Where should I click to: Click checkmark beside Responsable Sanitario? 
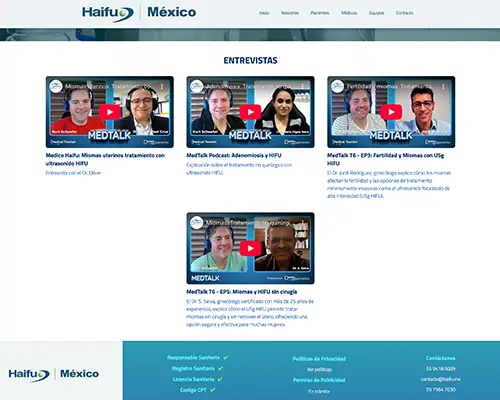(226, 357)
